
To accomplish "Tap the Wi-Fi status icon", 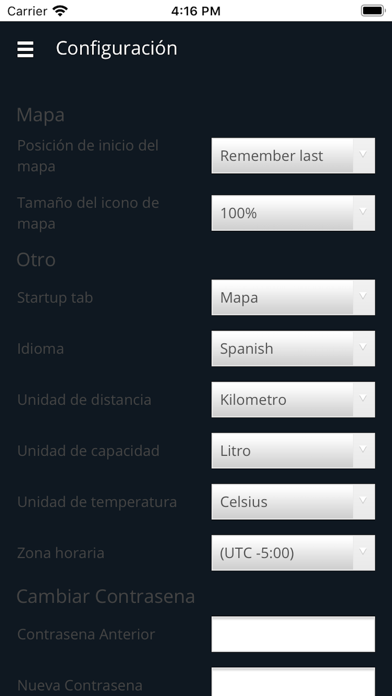I will (x=59, y=10).
